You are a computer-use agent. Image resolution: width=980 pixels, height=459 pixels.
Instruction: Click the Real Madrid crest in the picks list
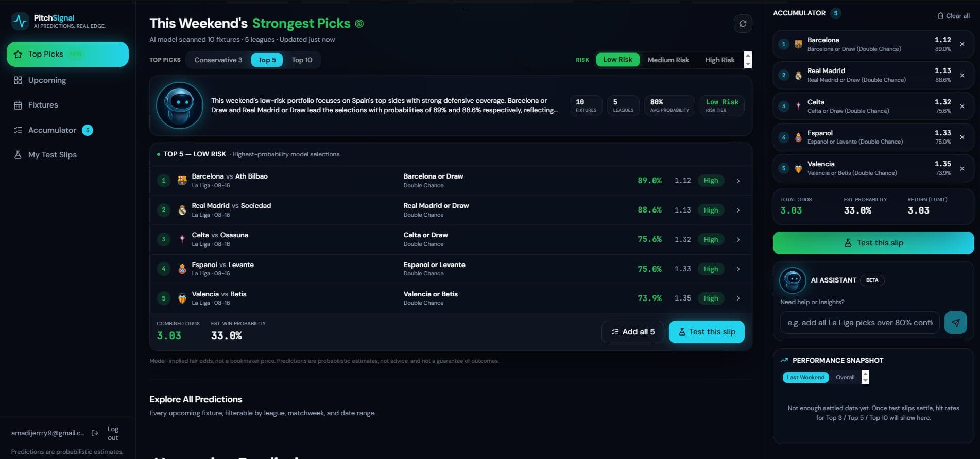[182, 210]
